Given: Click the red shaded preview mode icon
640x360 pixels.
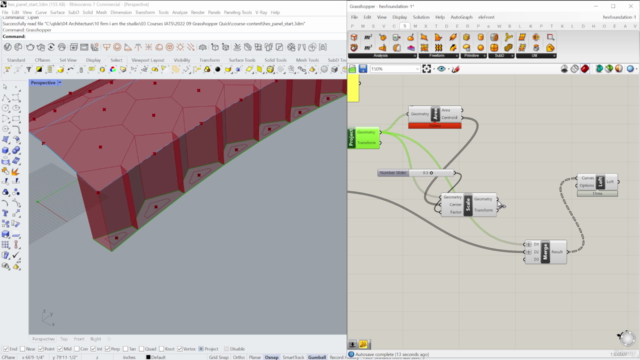Looking at the screenshot, I should [585, 69].
